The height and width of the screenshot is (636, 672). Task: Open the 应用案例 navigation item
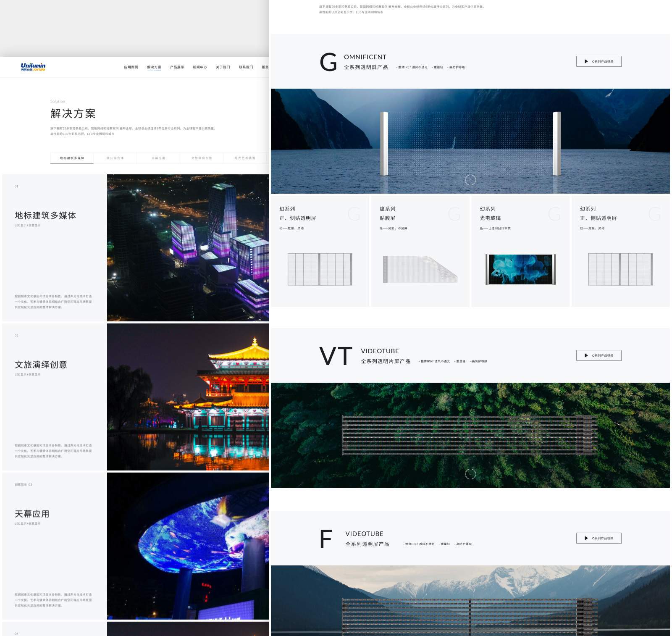131,67
